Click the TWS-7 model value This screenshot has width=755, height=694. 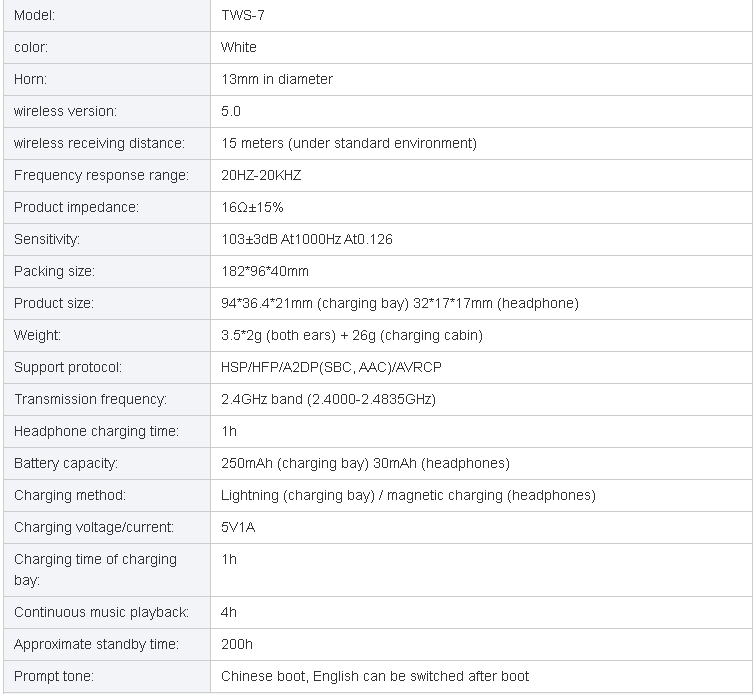pos(243,15)
